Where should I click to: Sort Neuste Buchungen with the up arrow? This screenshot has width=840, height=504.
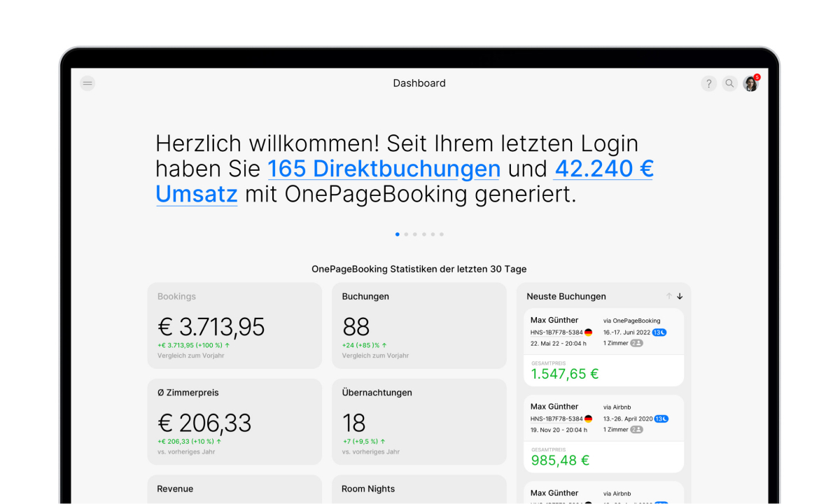(668, 296)
